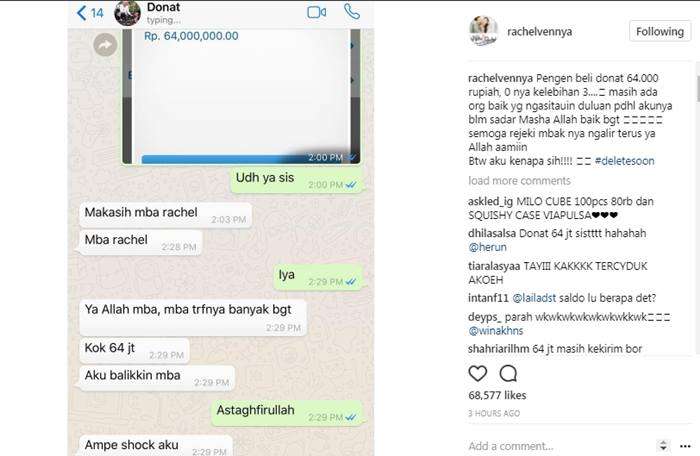Open the @herun mention link
This screenshot has height=456, width=700.
tap(487, 247)
